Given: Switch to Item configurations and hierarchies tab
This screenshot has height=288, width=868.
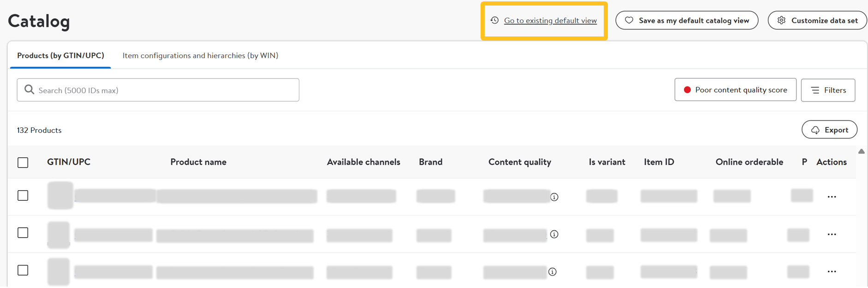Looking at the screenshot, I should click(200, 55).
